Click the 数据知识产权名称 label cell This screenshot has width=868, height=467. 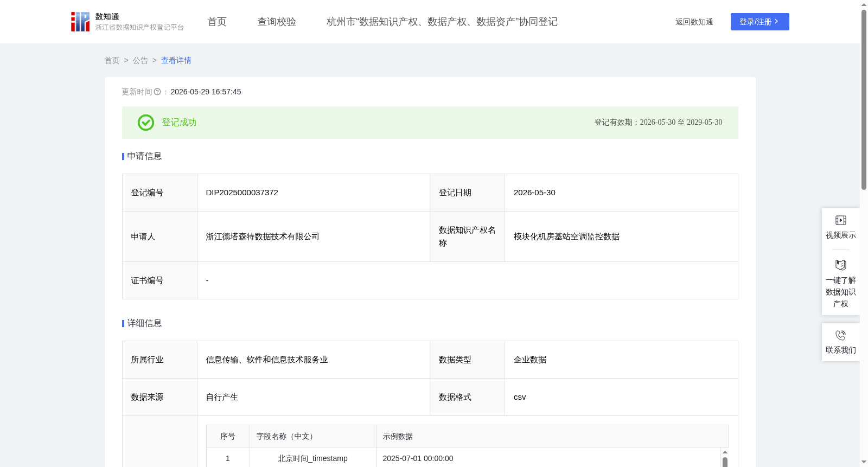coord(467,236)
